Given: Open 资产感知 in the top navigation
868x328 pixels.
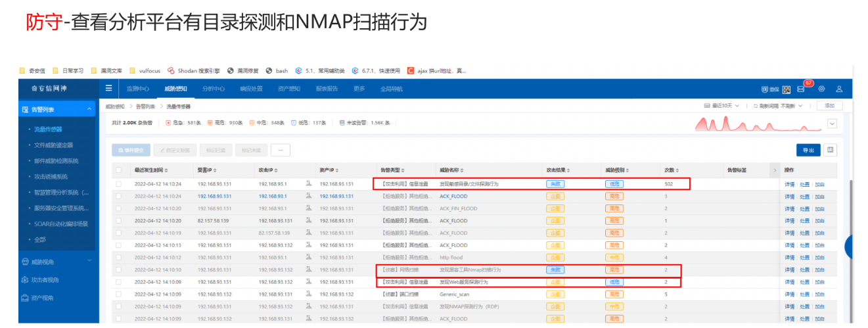Looking at the screenshot, I should pyautogui.click(x=289, y=89).
